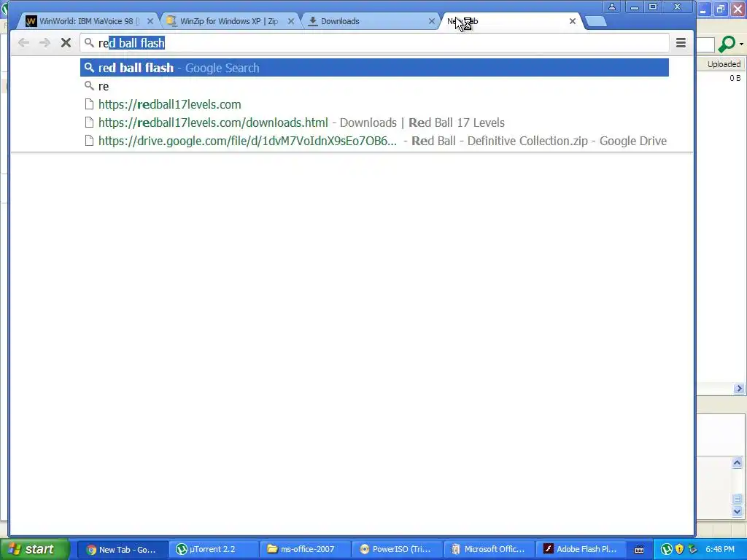Go back using the back arrow
This screenshot has height=560, width=747.
click(x=24, y=43)
